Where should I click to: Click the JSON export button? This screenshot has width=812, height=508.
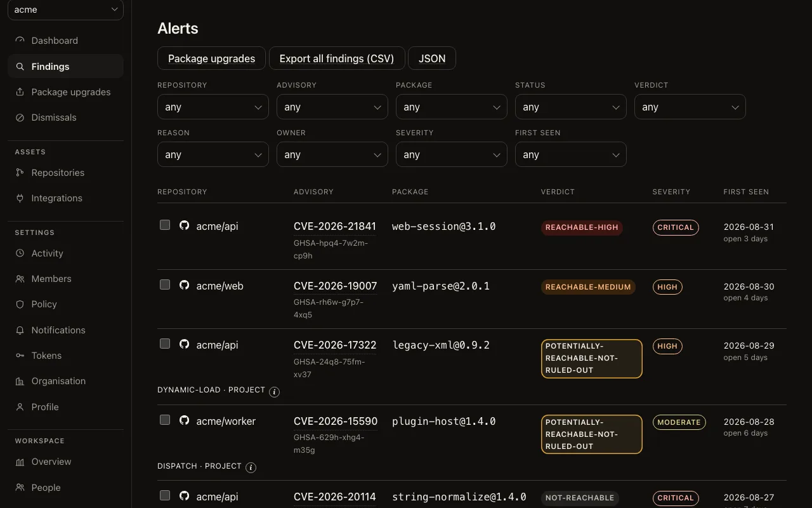pyautogui.click(x=432, y=58)
